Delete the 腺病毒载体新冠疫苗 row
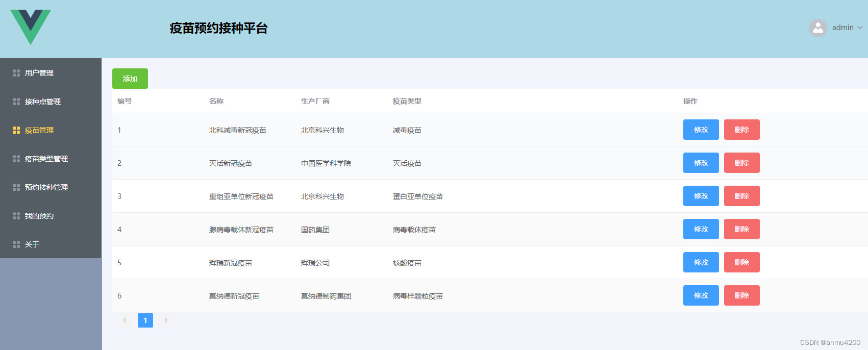868x350 pixels. click(742, 229)
